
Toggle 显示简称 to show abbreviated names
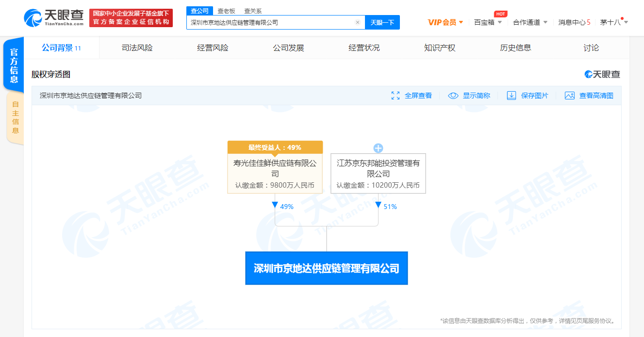tap(471, 96)
